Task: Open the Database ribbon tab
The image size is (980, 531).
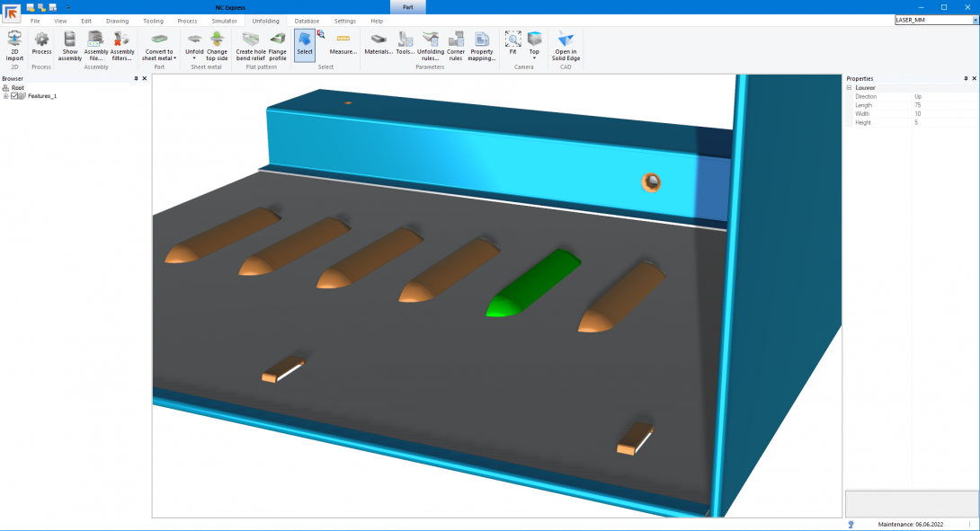Action: tap(307, 21)
